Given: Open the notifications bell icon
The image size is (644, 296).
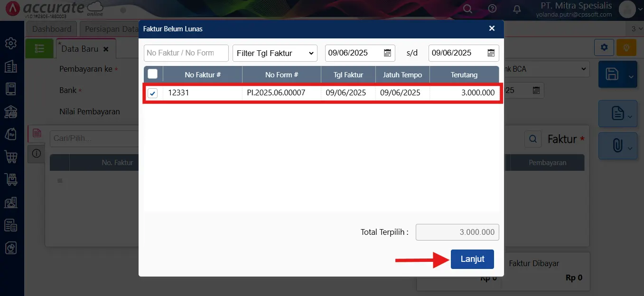Looking at the screenshot, I should click(517, 9).
